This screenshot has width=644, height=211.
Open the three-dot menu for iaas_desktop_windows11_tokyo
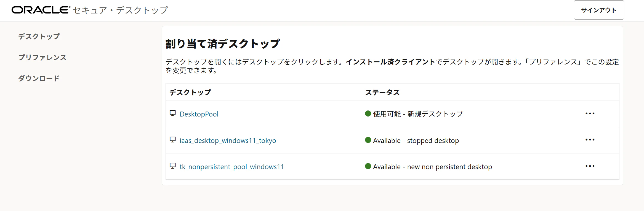pyautogui.click(x=590, y=140)
